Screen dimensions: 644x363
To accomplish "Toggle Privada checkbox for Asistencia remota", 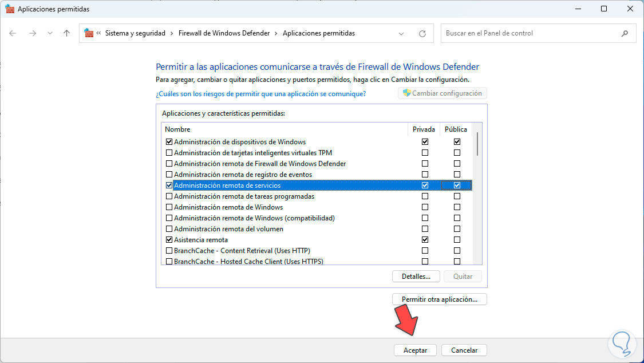I will click(x=425, y=240).
